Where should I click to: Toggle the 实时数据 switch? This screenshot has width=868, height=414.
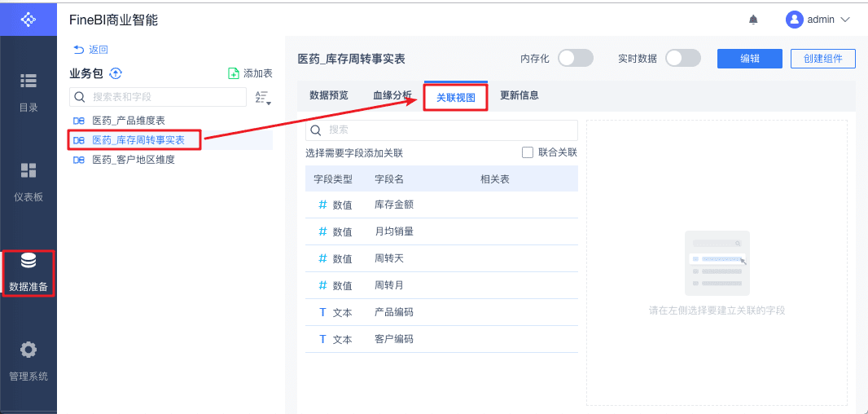(682, 58)
